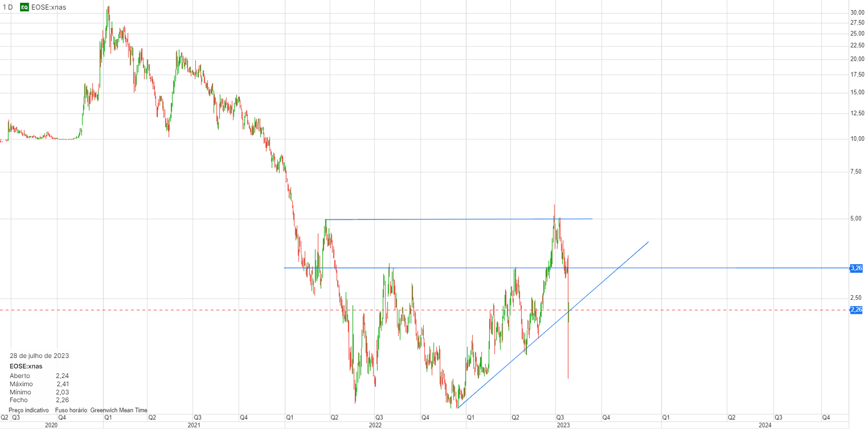Click the 20,00 price axis label
Image resolution: width=868 pixels, height=429 pixels.
[857, 59]
